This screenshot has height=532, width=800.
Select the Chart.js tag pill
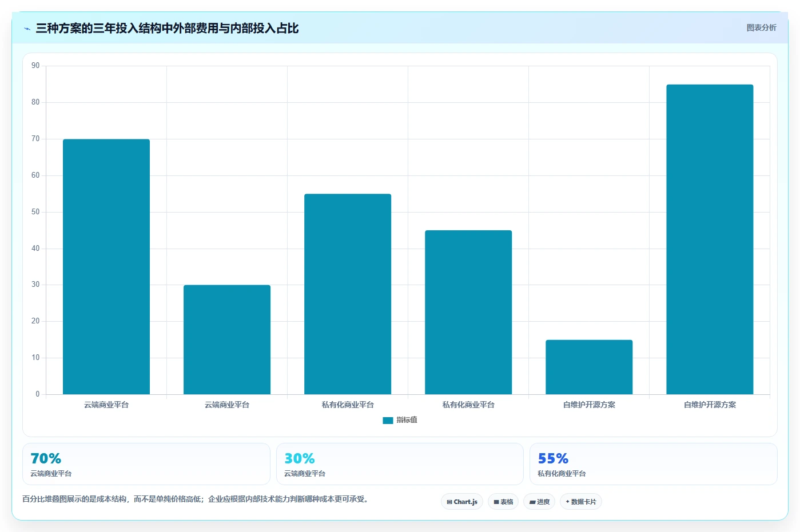[x=462, y=502]
